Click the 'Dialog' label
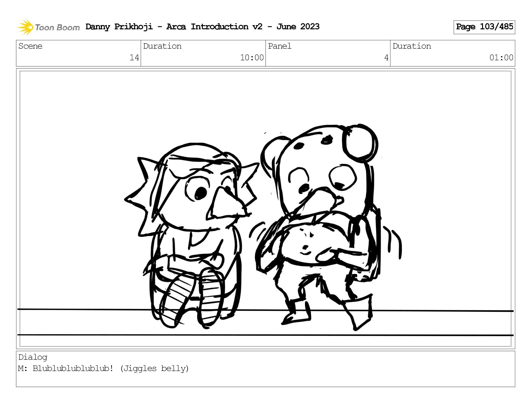Viewport: 532px width, 411px height. [33, 357]
